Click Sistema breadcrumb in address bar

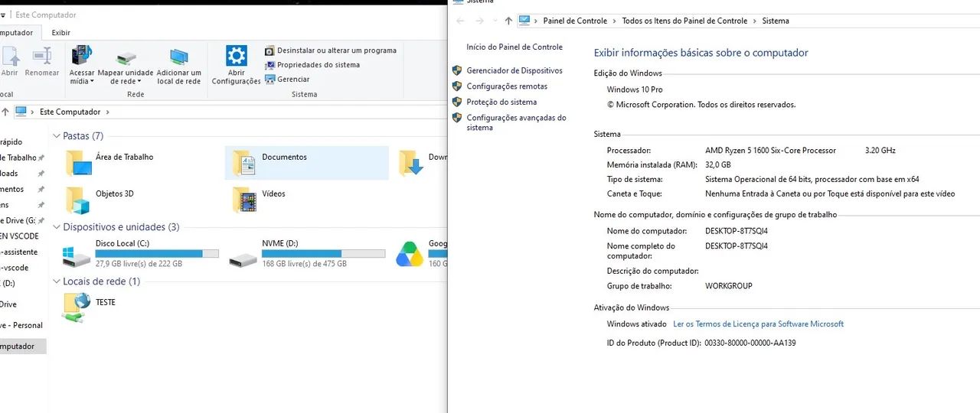click(775, 21)
